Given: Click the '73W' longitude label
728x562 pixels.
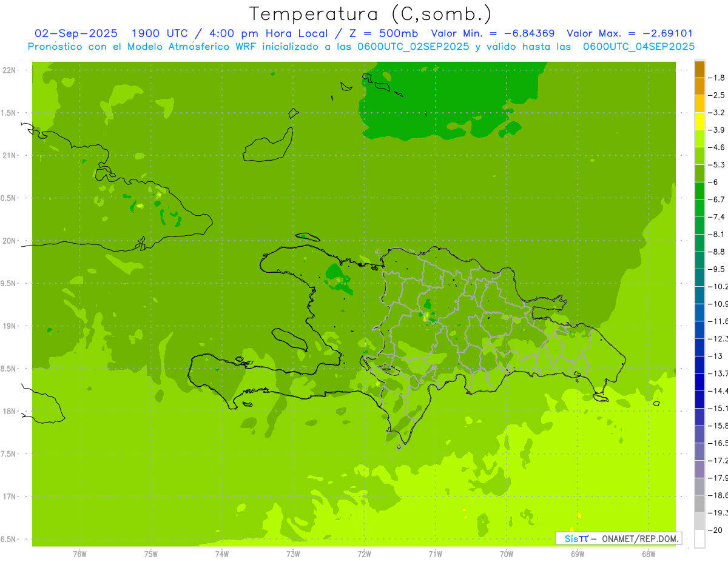Looking at the screenshot, I should [x=293, y=554].
